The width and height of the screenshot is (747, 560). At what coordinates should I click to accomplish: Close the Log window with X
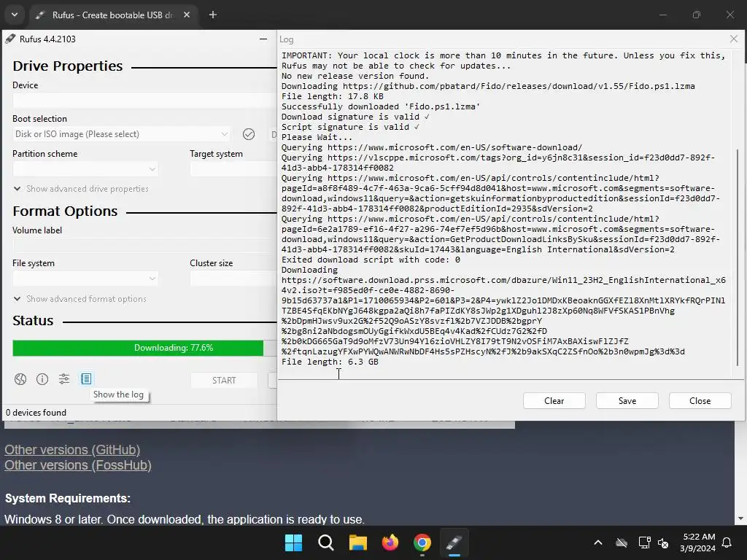[734, 39]
